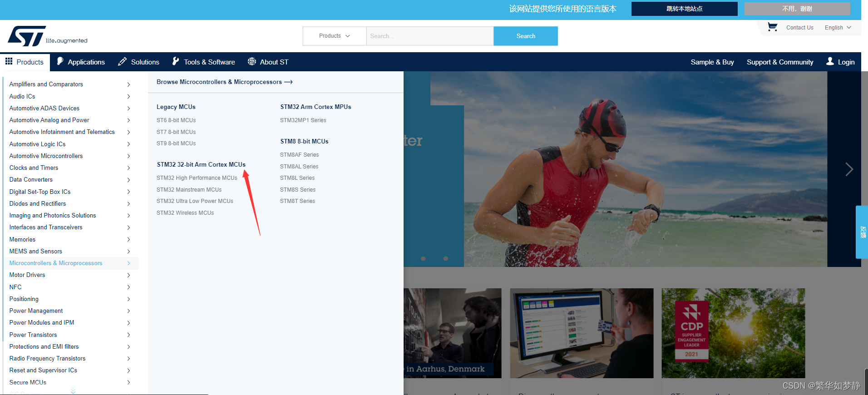Expand Secure MCUs chevron
Viewport: 868px width, 395px height.
point(128,382)
